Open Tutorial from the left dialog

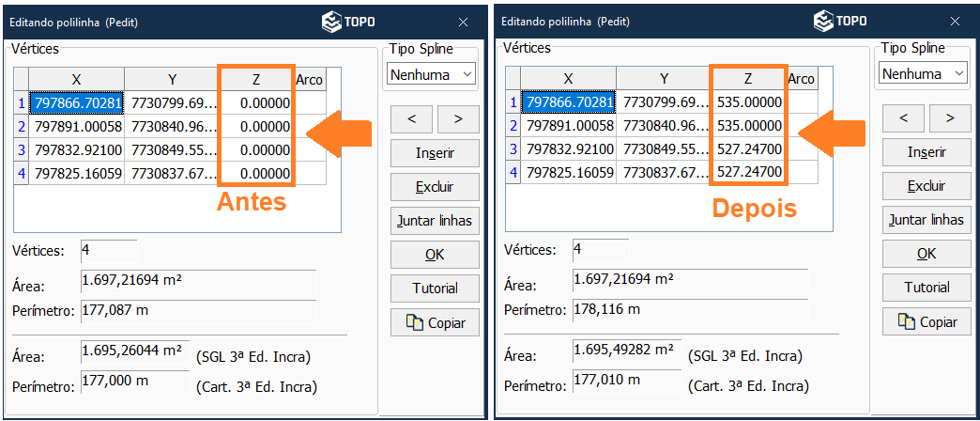pyautogui.click(x=434, y=288)
